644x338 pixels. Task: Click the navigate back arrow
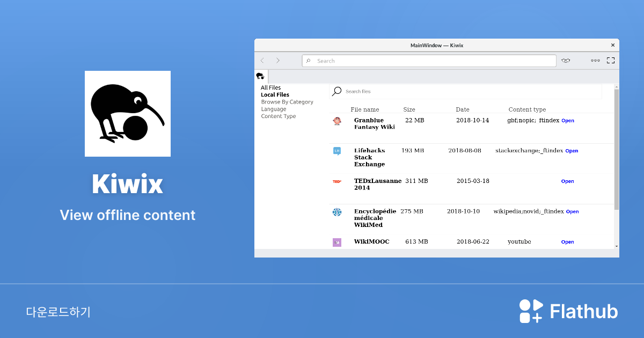(262, 61)
